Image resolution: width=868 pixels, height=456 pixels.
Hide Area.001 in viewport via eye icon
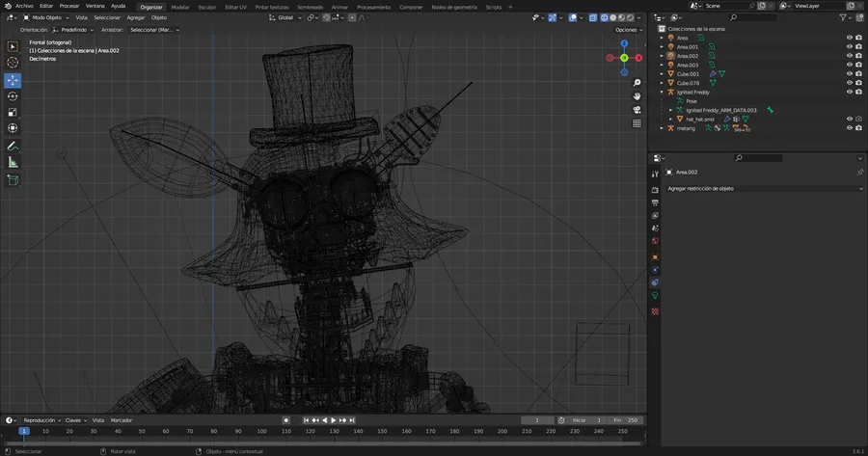[x=849, y=47]
